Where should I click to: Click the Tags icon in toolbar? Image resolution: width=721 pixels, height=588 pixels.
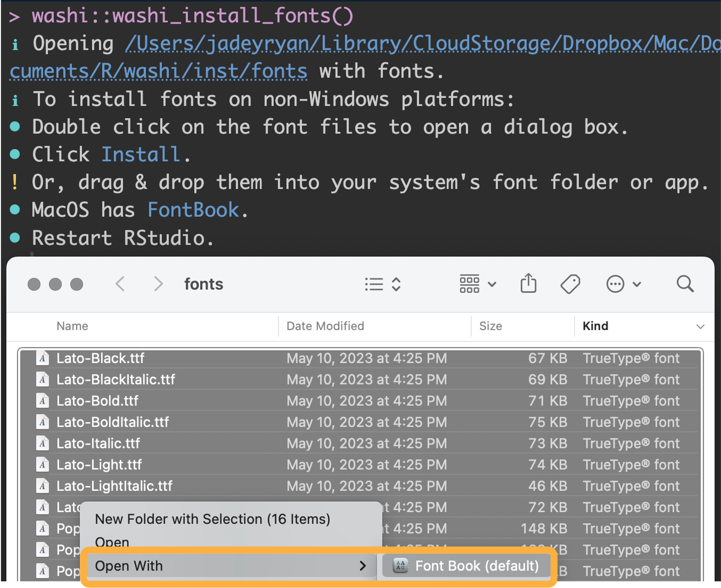(x=570, y=284)
